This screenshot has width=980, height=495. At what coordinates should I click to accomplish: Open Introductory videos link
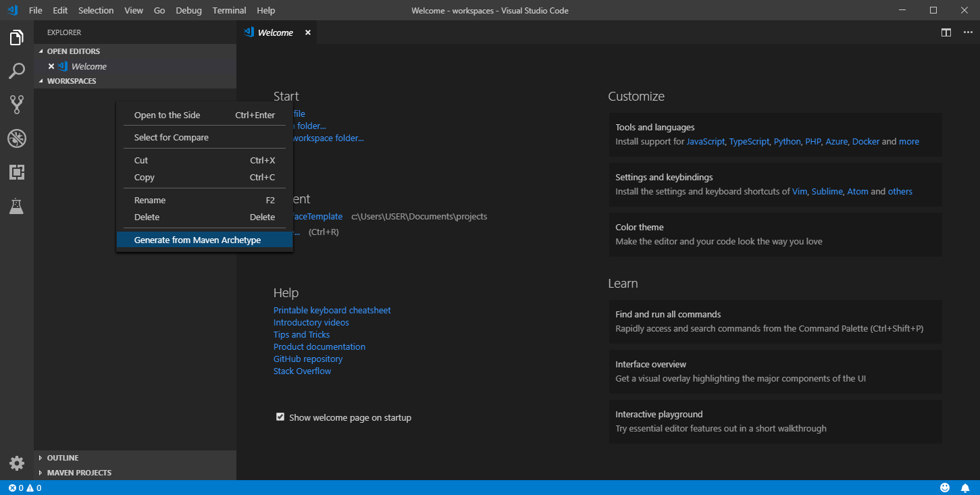pos(311,322)
